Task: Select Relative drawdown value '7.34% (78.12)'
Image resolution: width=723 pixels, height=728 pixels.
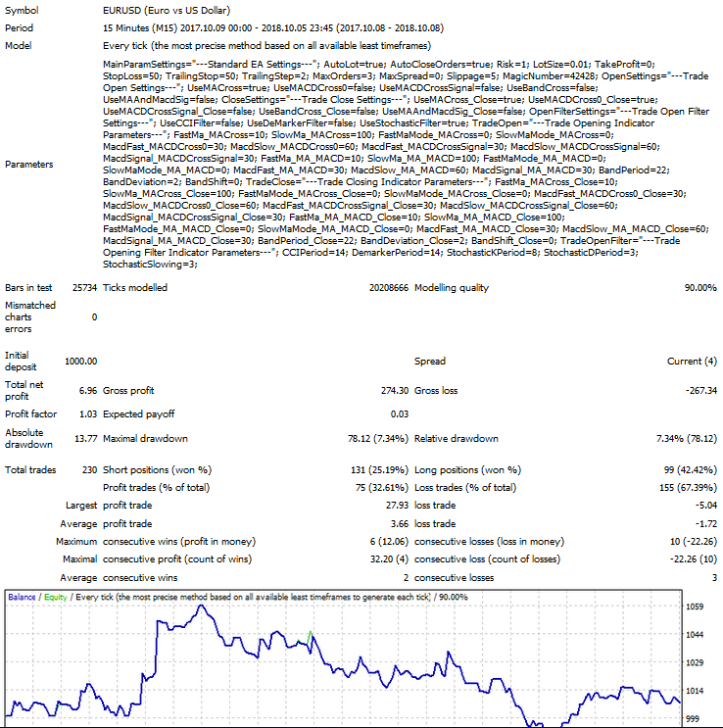Action: 687,439
